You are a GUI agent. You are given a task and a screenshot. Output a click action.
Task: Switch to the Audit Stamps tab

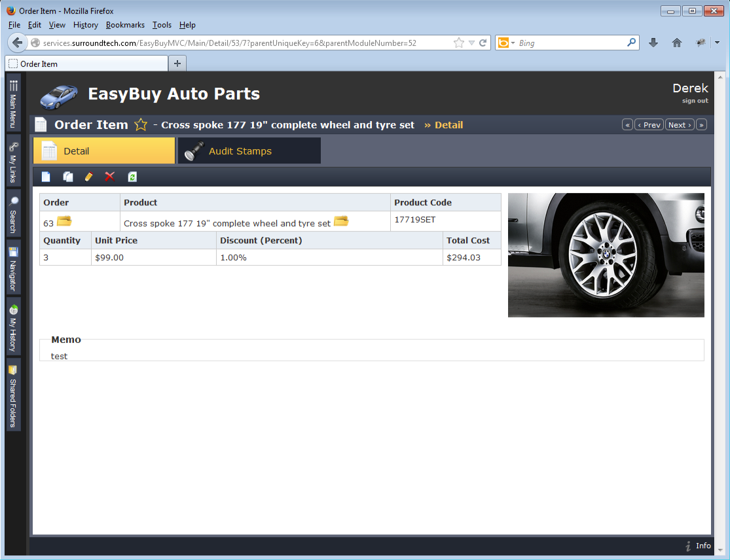tap(249, 150)
